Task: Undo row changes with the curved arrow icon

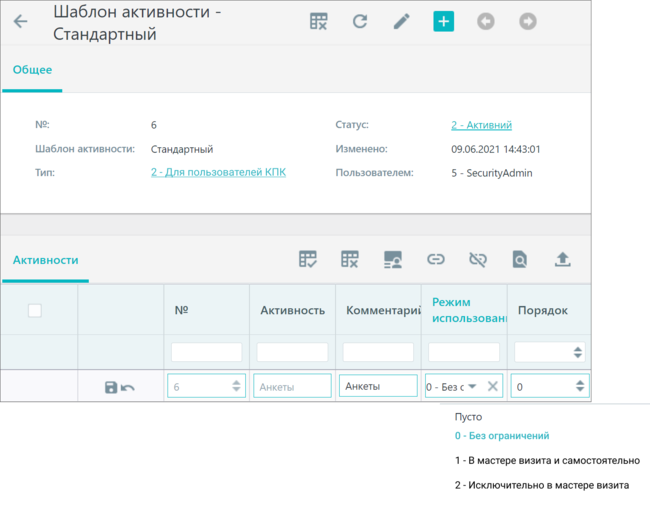Action: (x=128, y=388)
